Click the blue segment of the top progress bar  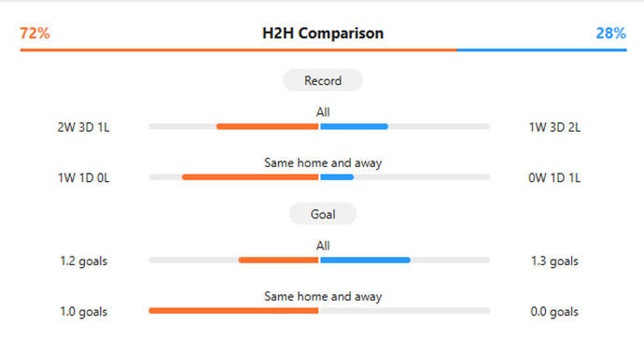click(x=541, y=50)
